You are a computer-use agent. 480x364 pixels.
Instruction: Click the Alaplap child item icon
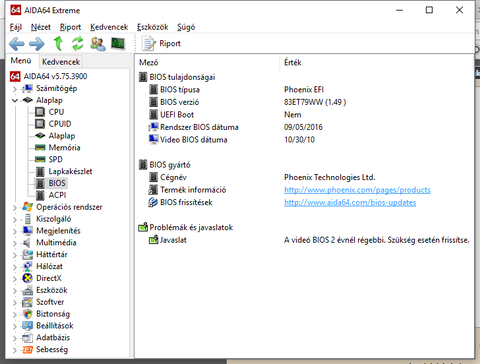[x=40, y=136]
